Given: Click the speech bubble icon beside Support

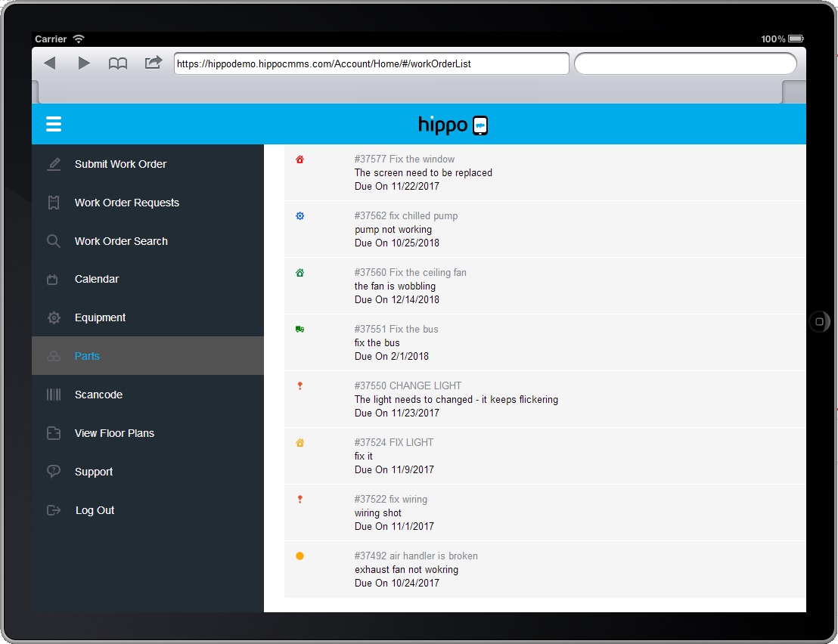Looking at the screenshot, I should pyautogui.click(x=54, y=471).
